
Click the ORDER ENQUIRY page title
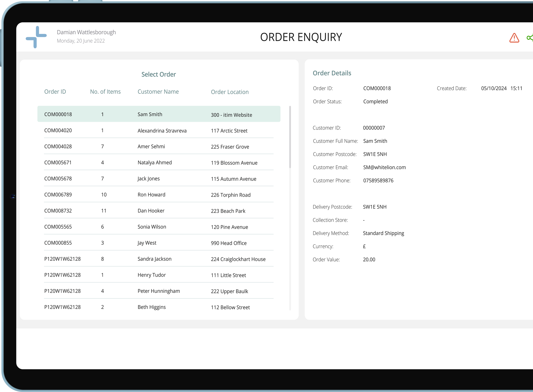point(301,37)
